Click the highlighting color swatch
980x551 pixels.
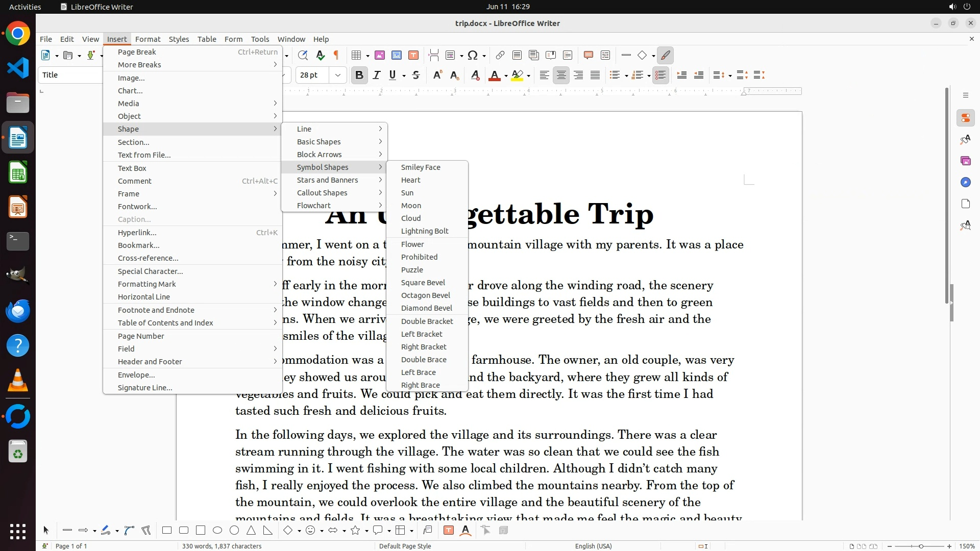coord(517,75)
